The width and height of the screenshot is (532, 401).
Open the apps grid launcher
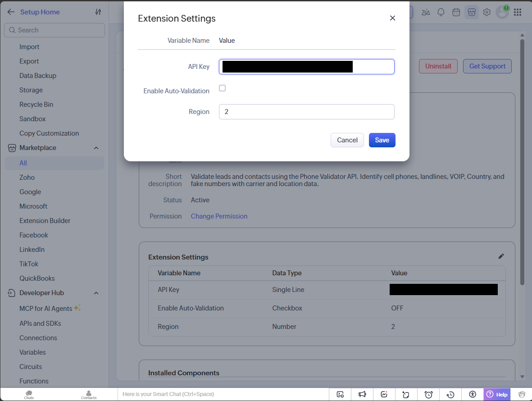pyautogui.click(x=518, y=13)
